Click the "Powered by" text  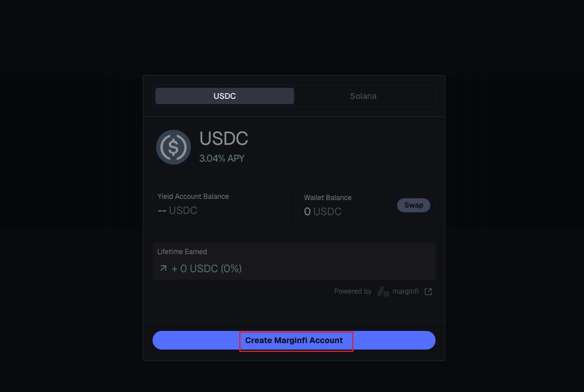point(353,291)
